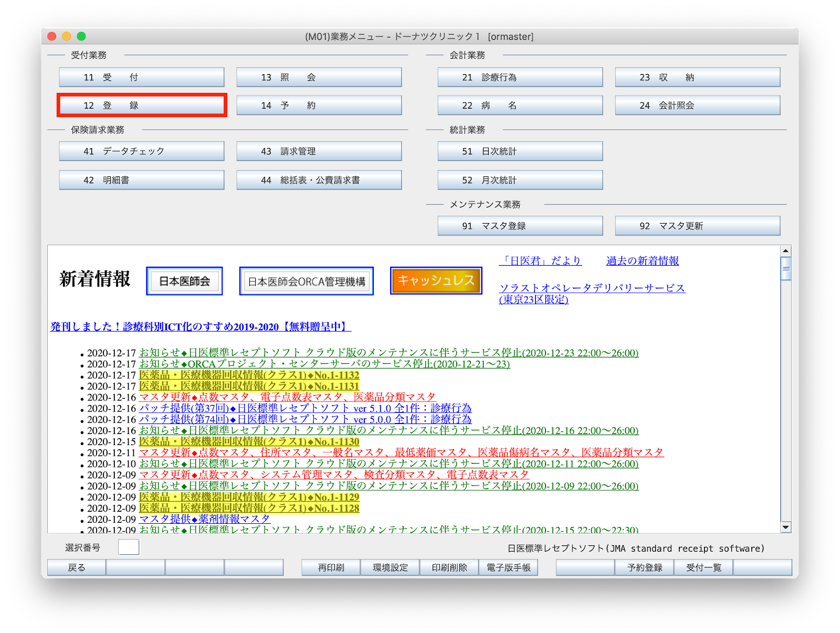This screenshot has width=840, height=633.
Task: Click the 戻る button
Action: pos(77,567)
